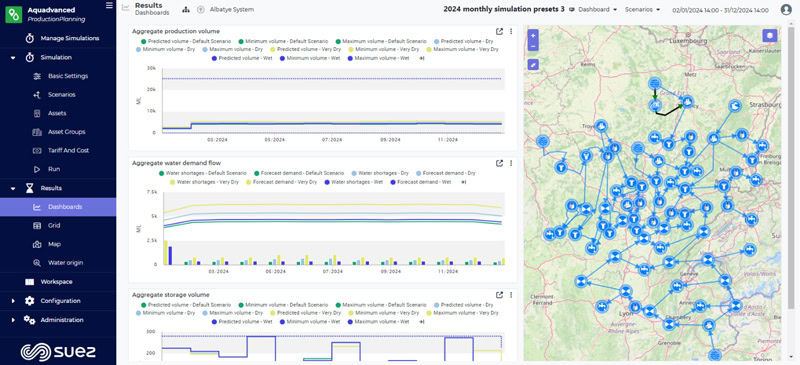Open Aggregate storage volume chart externally
The width and height of the screenshot is (800, 365).
tap(499, 295)
